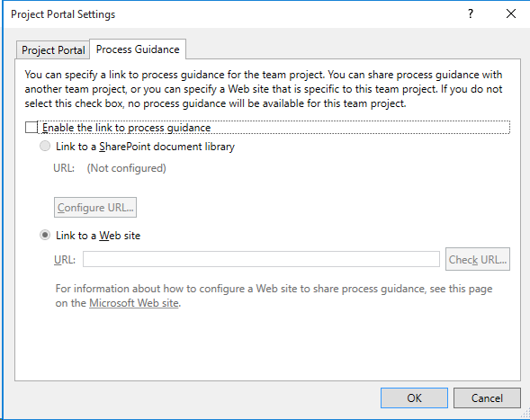The image size is (530, 420).
Task: Click the Check URL... button
Action: [478, 260]
